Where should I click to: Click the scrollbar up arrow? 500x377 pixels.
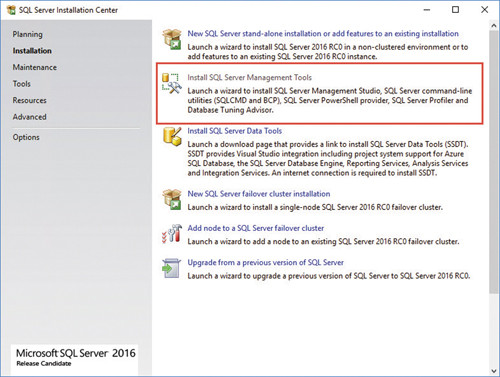pyautogui.click(x=494, y=26)
